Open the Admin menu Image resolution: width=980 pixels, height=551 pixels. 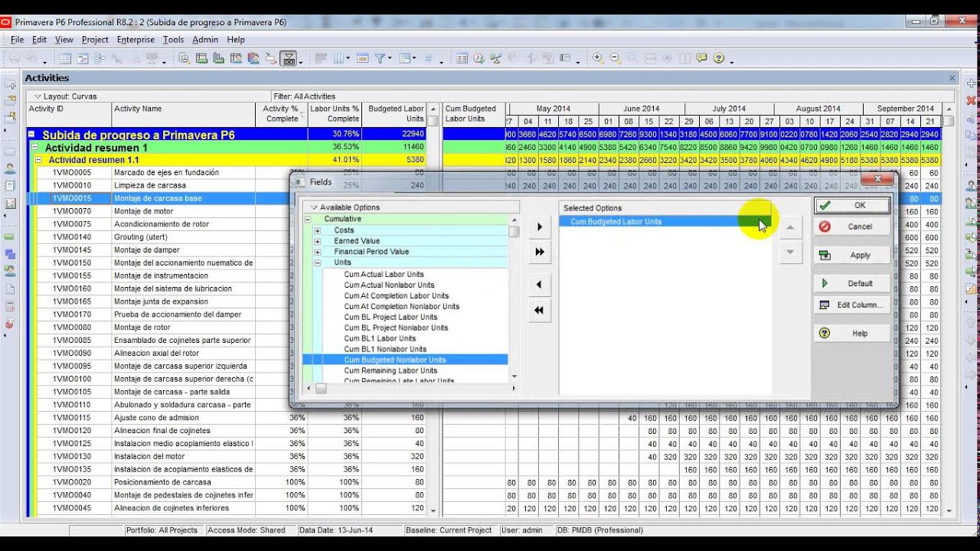205,40
